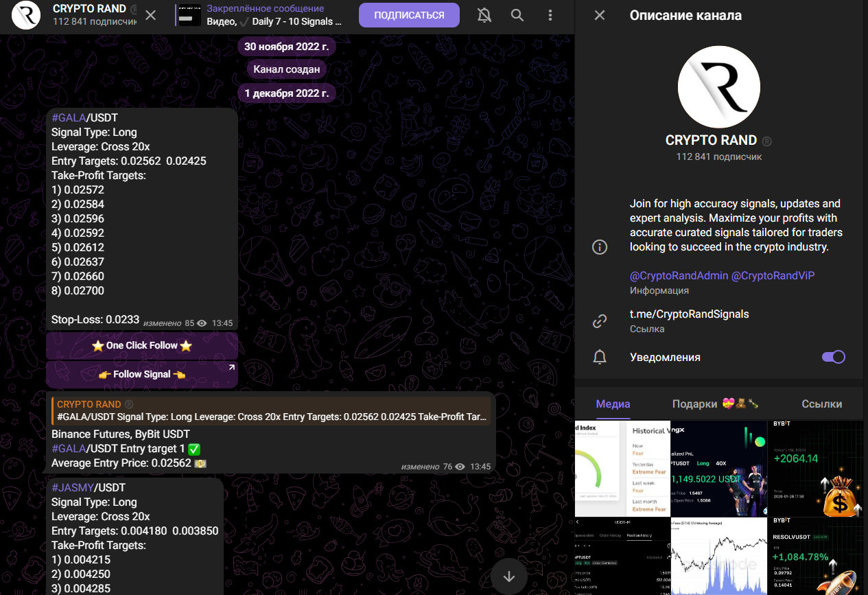Copy the t.me/CryptoRandSignals link
868x595 pixels.
[x=689, y=314]
